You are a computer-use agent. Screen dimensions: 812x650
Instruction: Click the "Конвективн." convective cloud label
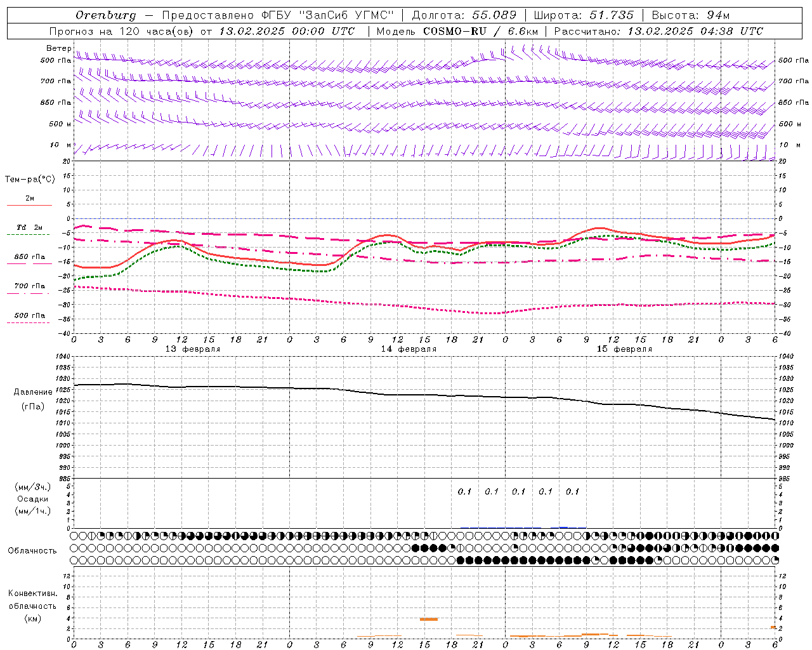33,594
